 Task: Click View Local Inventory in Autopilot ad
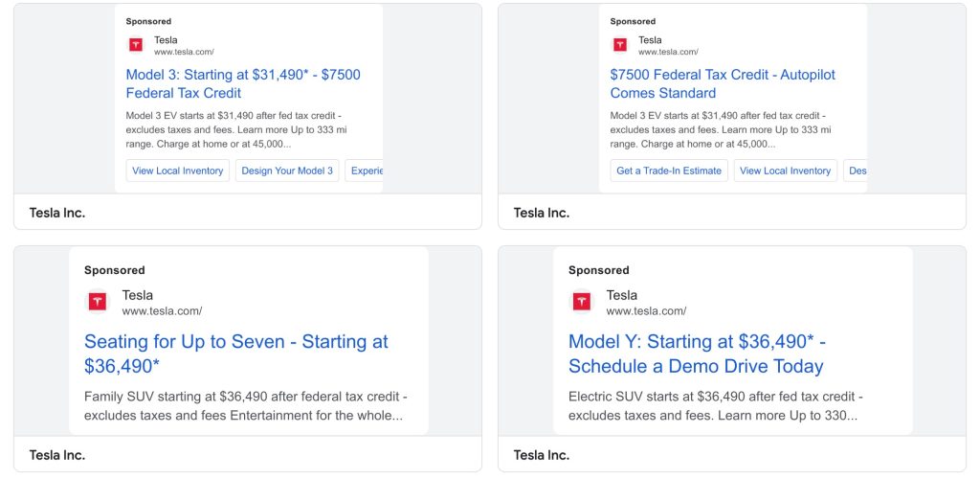coord(785,171)
